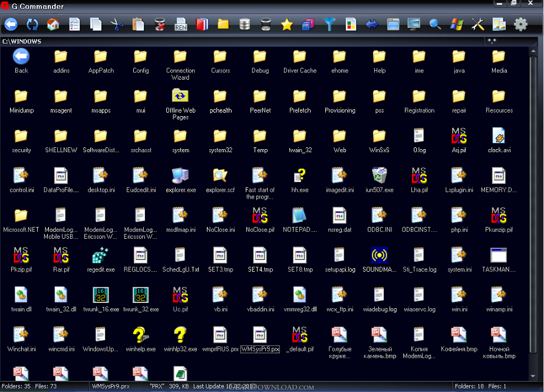Select the clock.avi file
This screenshot has height=392, width=544.
[499, 141]
